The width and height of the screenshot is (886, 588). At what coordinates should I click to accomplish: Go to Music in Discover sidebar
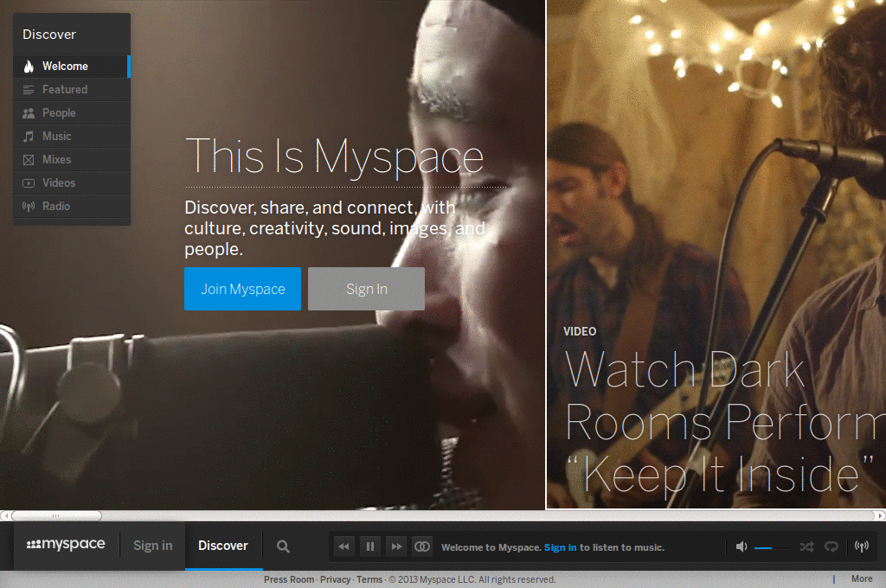[72, 136]
